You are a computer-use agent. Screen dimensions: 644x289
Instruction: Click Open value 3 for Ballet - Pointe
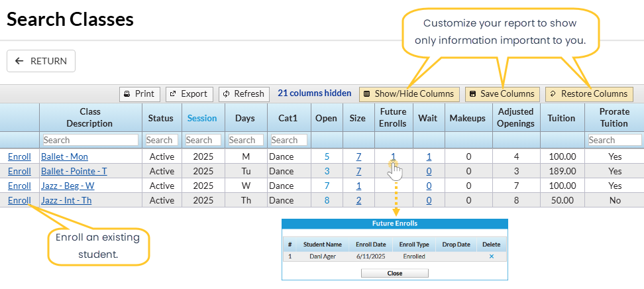click(327, 171)
